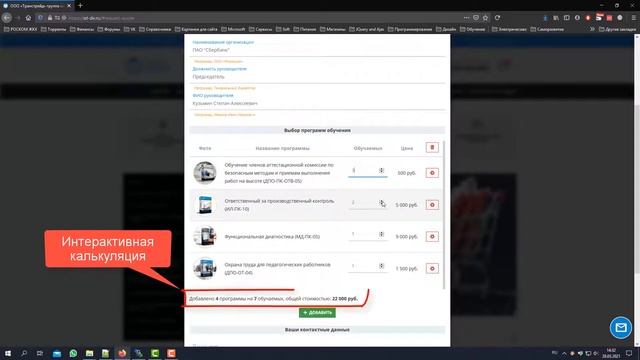The image size is (640, 360).
Task: Open the 'Форумы' bookmarks folder
Action: [109, 29]
